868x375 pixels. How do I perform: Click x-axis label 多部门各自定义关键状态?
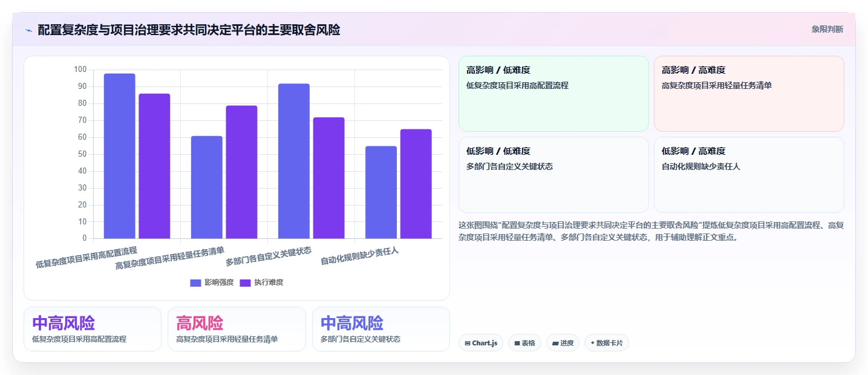click(x=269, y=256)
